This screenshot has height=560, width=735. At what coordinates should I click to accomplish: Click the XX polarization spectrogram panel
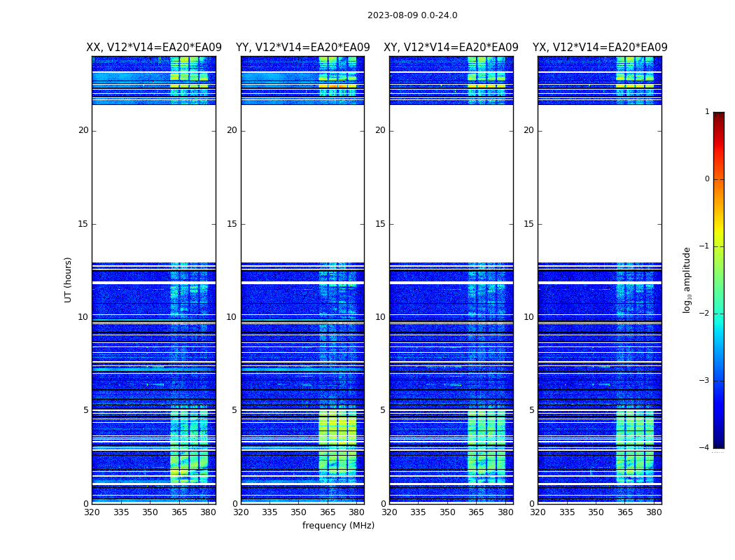point(154,280)
